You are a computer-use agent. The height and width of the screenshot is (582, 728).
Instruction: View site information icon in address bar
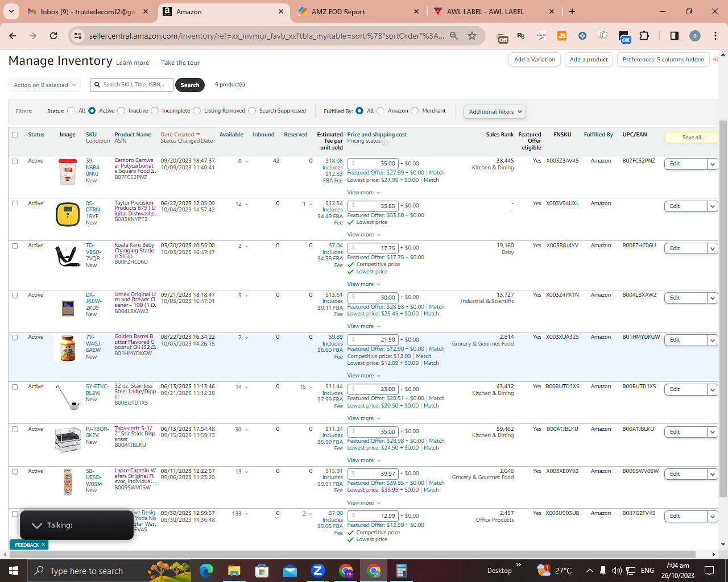(x=77, y=36)
